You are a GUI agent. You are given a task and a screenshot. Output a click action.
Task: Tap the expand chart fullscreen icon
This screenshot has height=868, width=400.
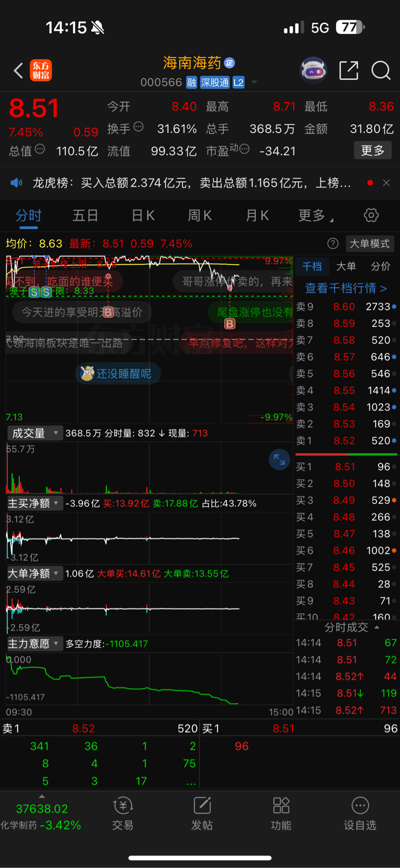[x=279, y=459]
